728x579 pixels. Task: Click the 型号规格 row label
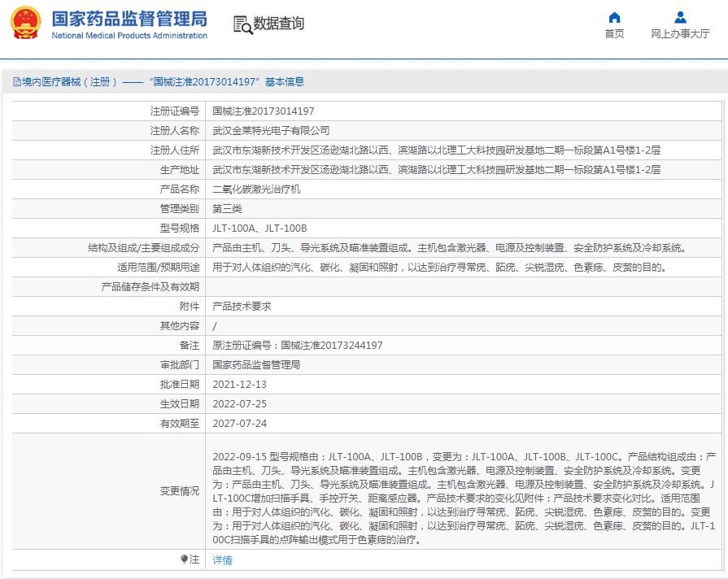(180, 229)
